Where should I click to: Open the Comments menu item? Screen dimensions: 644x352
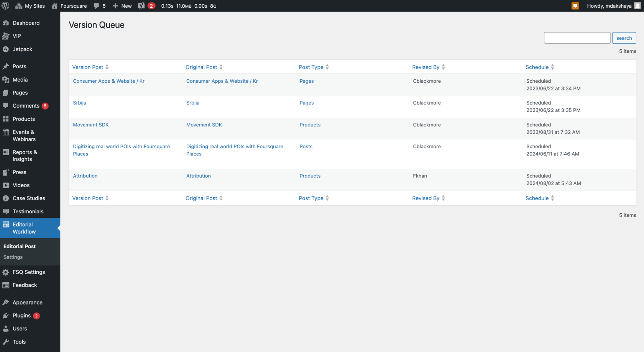pos(30,106)
